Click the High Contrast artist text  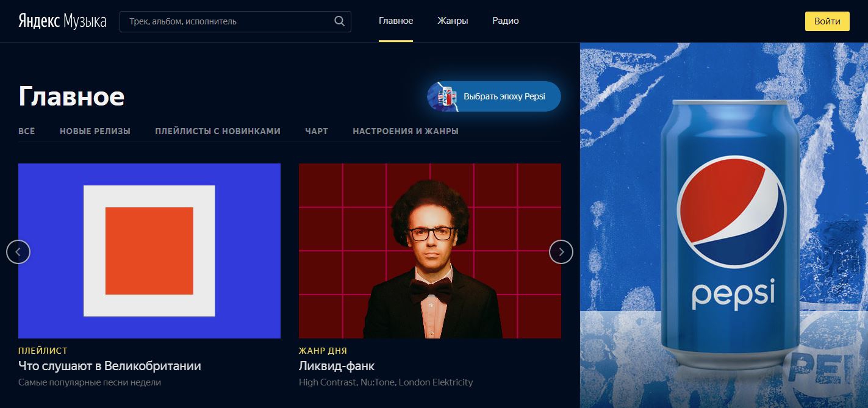pyautogui.click(x=328, y=382)
